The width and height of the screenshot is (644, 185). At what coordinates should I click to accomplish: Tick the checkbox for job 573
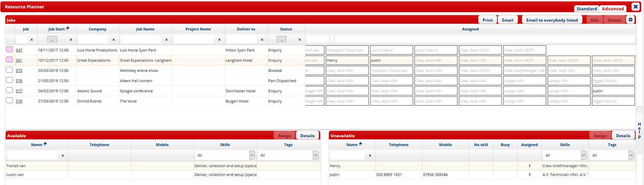pyautogui.click(x=9, y=70)
